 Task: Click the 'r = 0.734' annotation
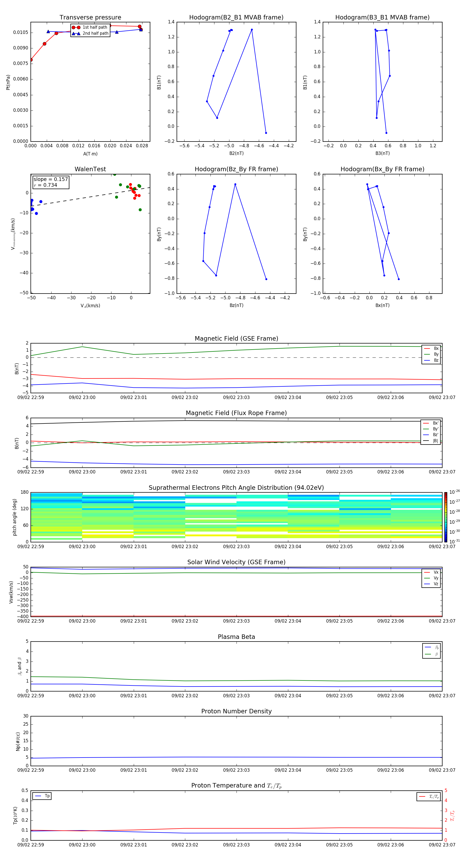coord(45,185)
